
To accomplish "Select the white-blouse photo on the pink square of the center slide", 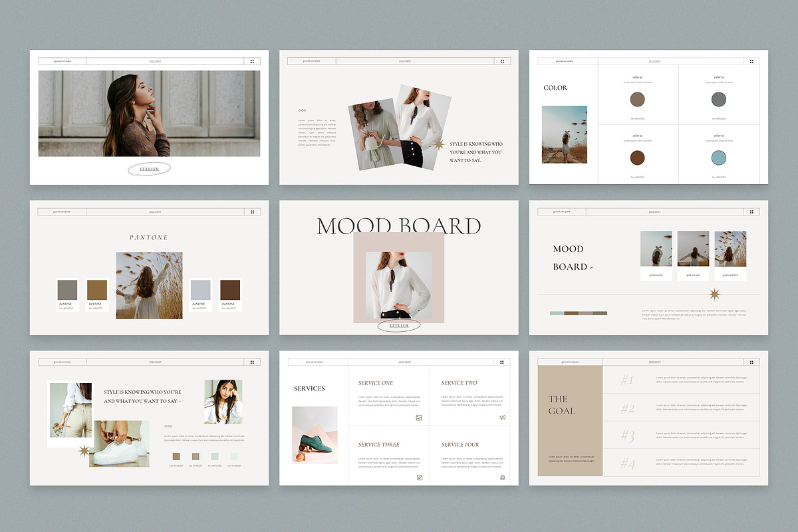I will 399,285.
